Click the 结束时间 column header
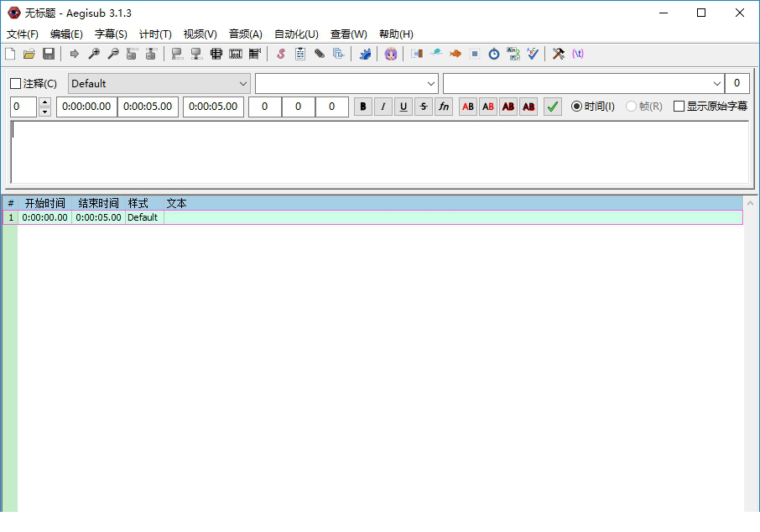 click(98, 203)
